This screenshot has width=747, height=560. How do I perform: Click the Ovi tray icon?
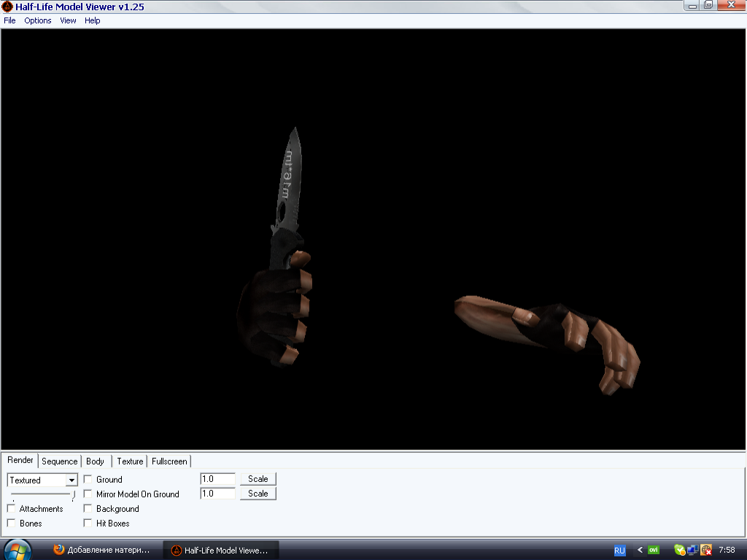[x=654, y=550]
